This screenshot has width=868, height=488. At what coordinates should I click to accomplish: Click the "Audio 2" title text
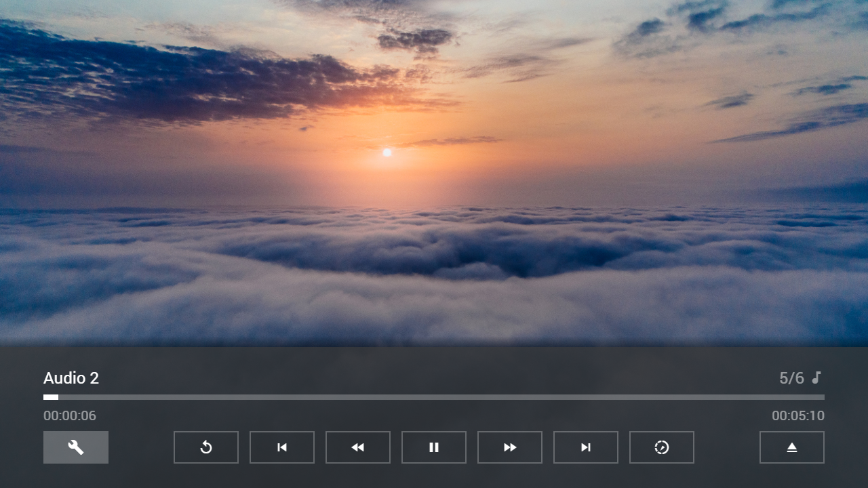(71, 378)
